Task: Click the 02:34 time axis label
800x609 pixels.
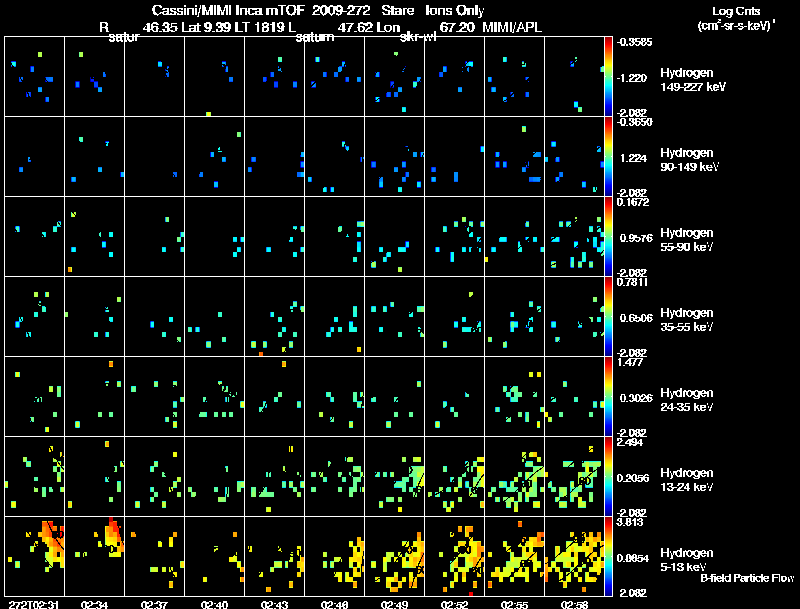Action: click(x=94, y=605)
